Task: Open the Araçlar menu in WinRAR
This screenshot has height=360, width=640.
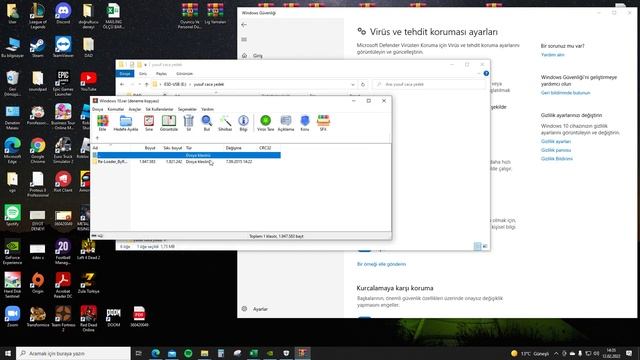Action: (x=135, y=109)
